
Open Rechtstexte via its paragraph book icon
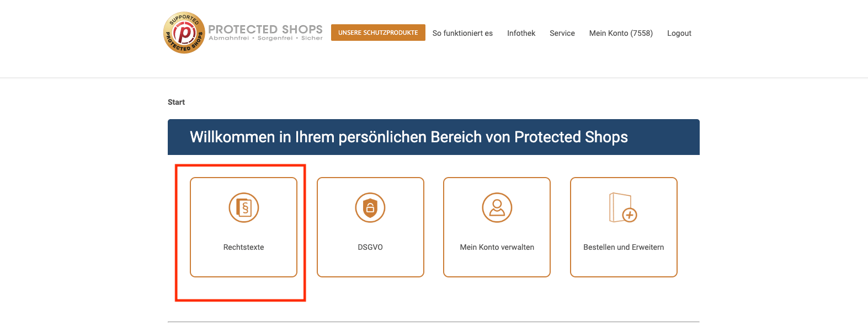[x=244, y=207]
